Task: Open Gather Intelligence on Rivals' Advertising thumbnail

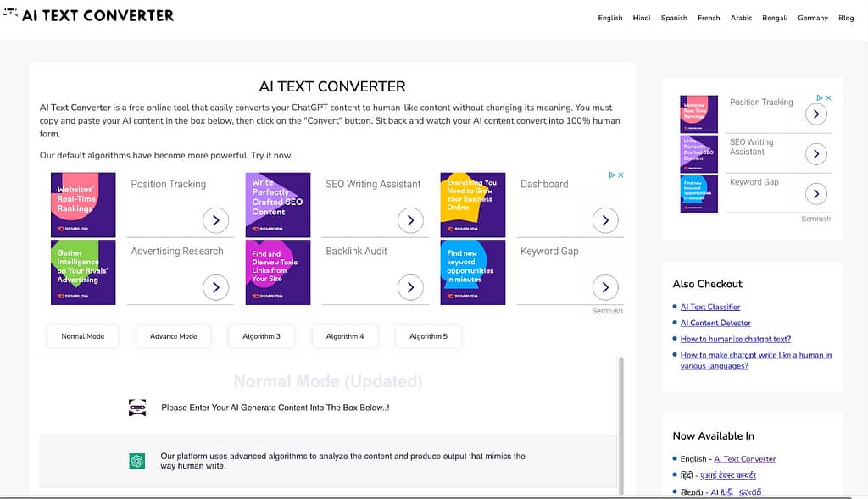Action: coord(83,272)
